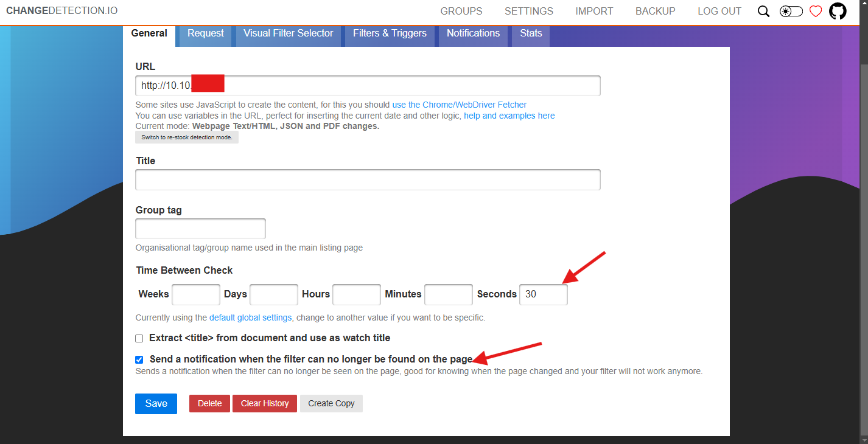Open the SETTINGS menu item
The height and width of the screenshot is (444, 868).
pos(528,11)
